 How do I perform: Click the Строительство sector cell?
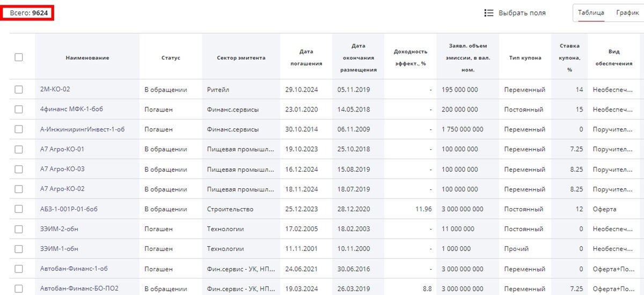pyautogui.click(x=230, y=209)
